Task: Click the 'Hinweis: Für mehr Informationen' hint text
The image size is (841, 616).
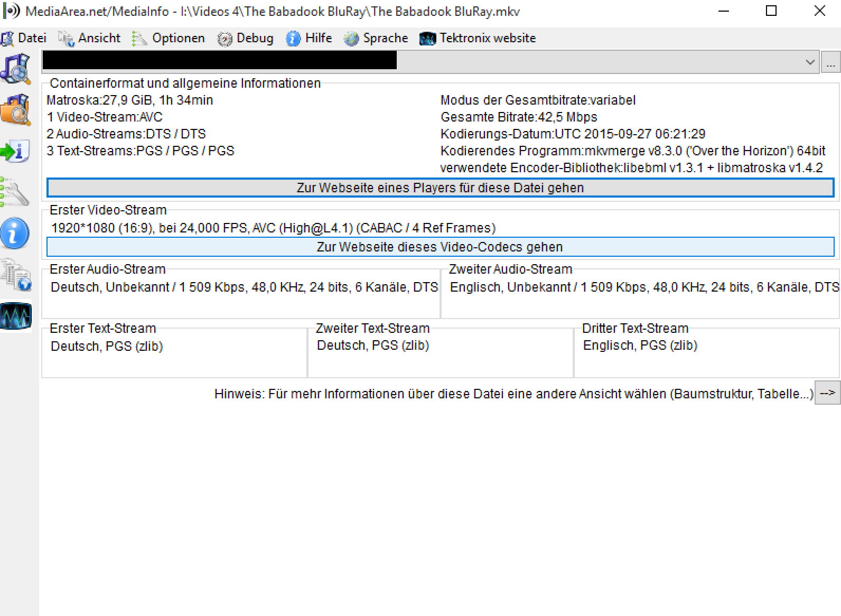Action: [x=514, y=394]
